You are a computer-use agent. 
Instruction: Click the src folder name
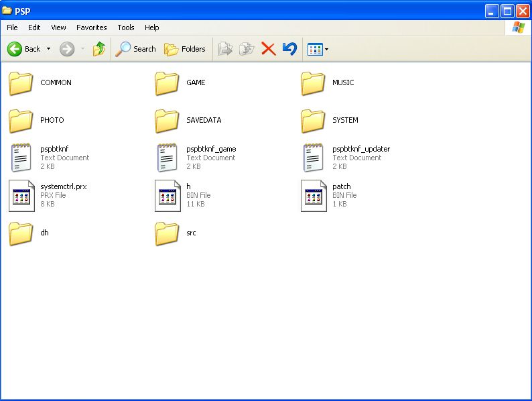191,233
